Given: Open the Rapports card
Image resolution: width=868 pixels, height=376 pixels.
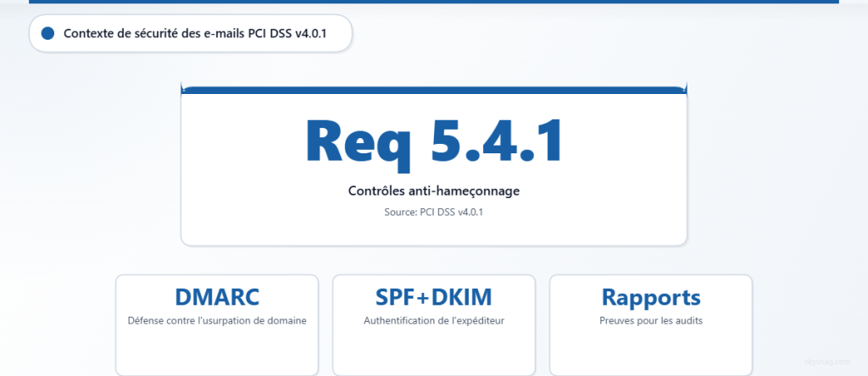Looking at the screenshot, I should pyautogui.click(x=651, y=325).
